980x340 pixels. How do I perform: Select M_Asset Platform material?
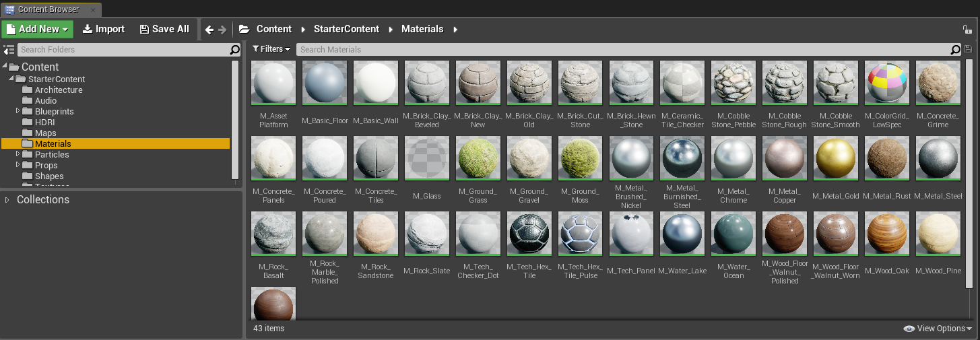click(x=273, y=95)
